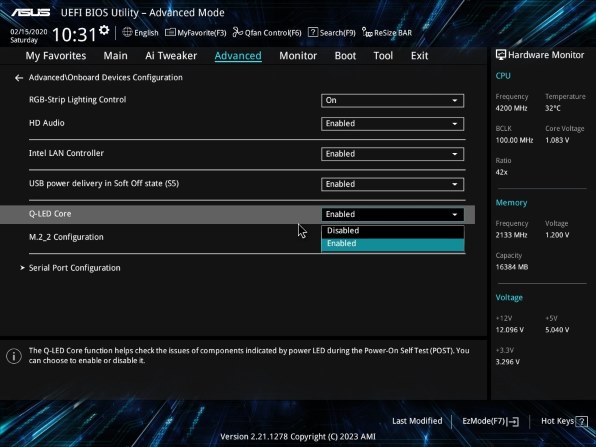Open Intel LAN Controller dropdown
The image size is (596, 447).
[x=392, y=154]
